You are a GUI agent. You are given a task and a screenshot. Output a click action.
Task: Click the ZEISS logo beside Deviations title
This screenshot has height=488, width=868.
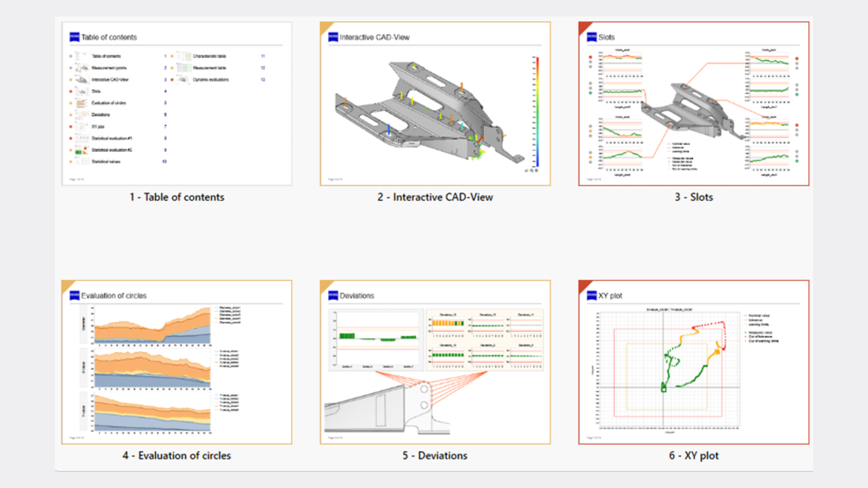(x=333, y=295)
